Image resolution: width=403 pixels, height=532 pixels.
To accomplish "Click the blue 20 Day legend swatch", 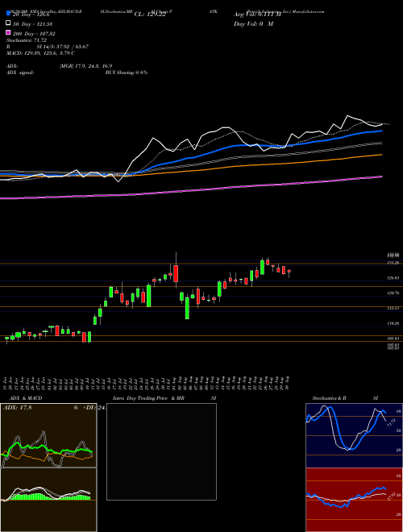I will 8,13.
